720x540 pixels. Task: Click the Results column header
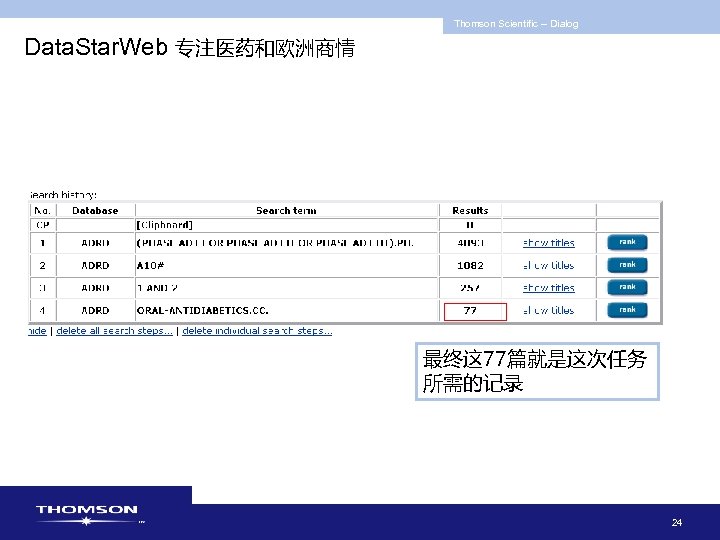click(470, 211)
